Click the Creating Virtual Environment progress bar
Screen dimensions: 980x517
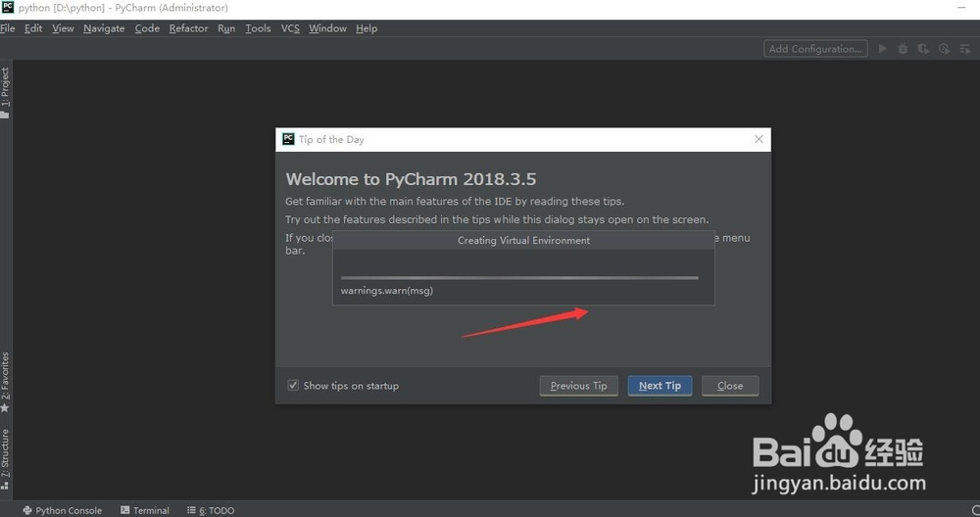click(519, 278)
